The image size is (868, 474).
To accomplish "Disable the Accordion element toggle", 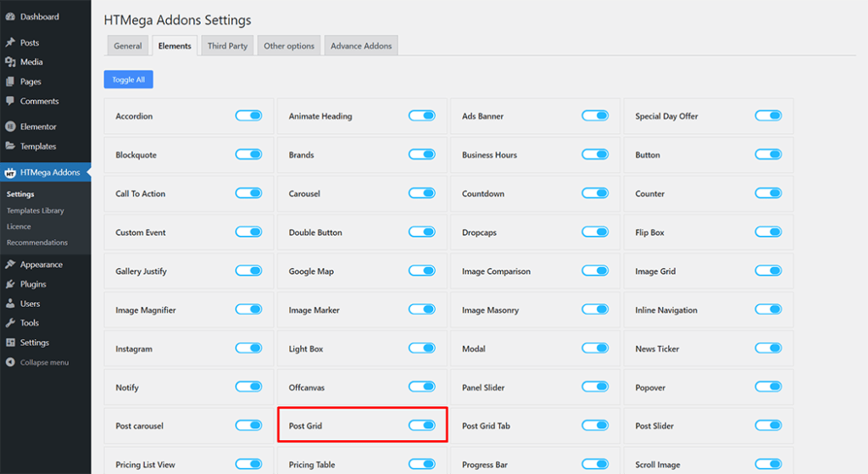I will (x=248, y=115).
